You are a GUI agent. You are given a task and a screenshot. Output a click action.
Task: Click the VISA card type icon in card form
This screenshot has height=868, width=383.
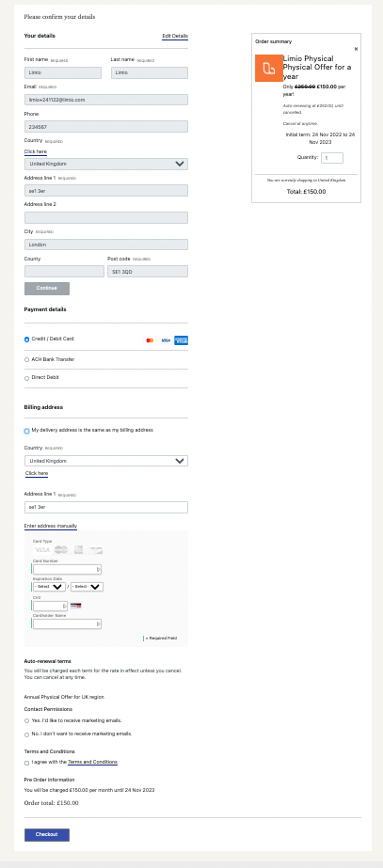click(42, 550)
